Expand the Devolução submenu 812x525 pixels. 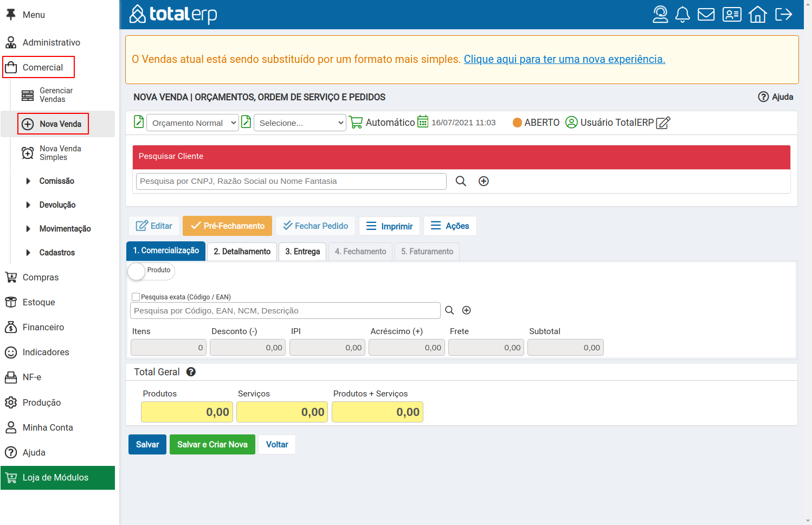[57, 204]
